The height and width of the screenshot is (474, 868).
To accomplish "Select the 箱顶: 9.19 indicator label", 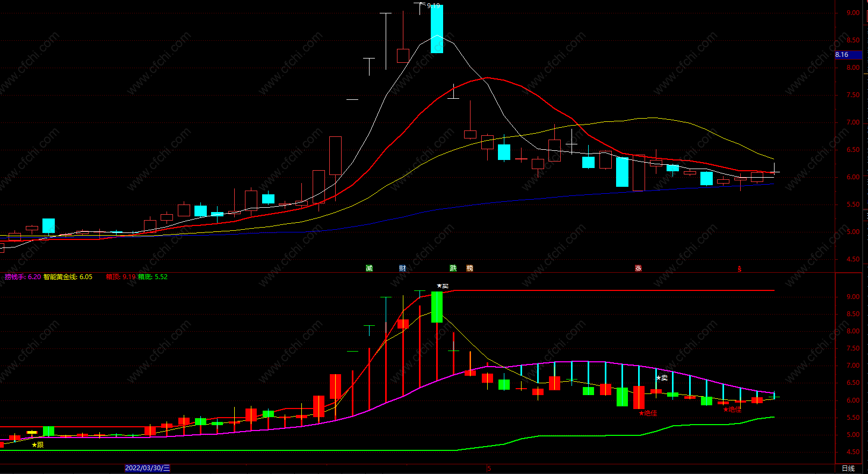I will 120,277.
